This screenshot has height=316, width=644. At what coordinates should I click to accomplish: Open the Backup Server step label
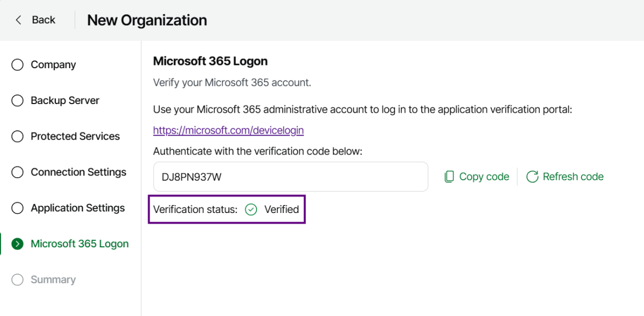click(x=65, y=101)
